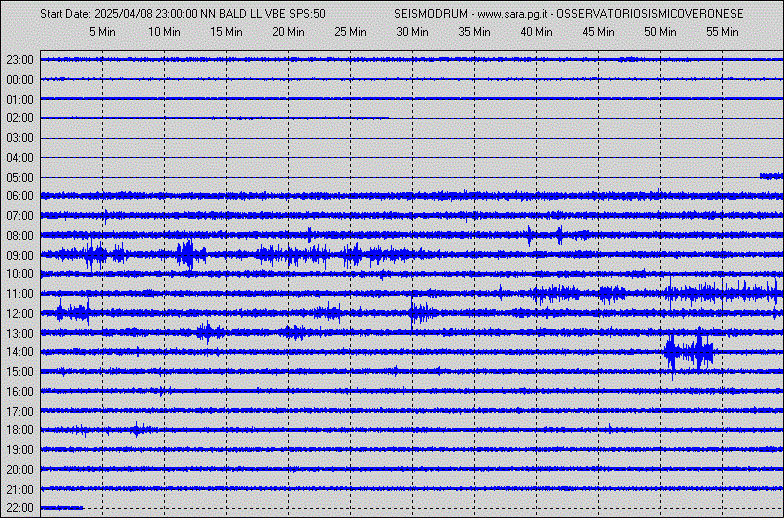The image size is (784, 518).
Task: Click the 20 Min column header
Action: point(288,32)
